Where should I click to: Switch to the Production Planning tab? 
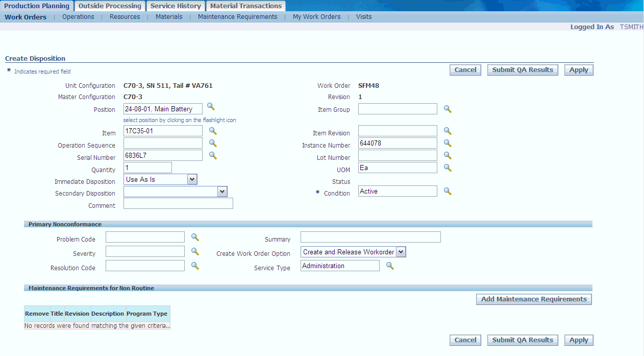[x=37, y=6]
